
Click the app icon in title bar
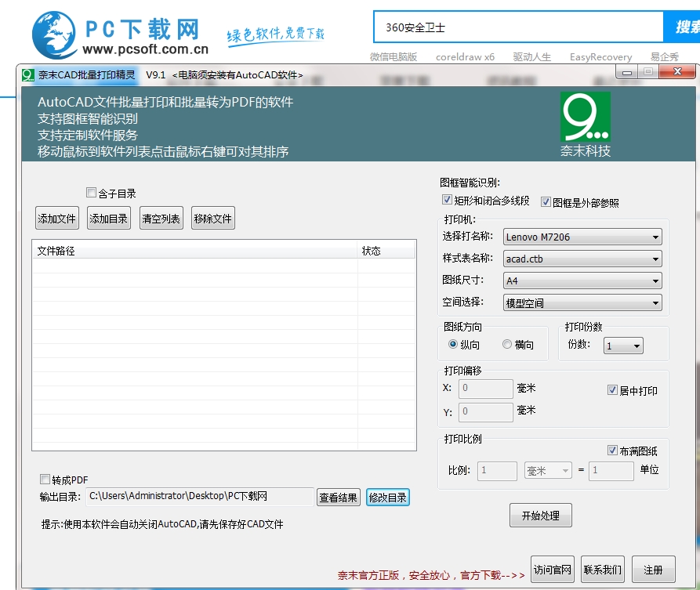28,75
